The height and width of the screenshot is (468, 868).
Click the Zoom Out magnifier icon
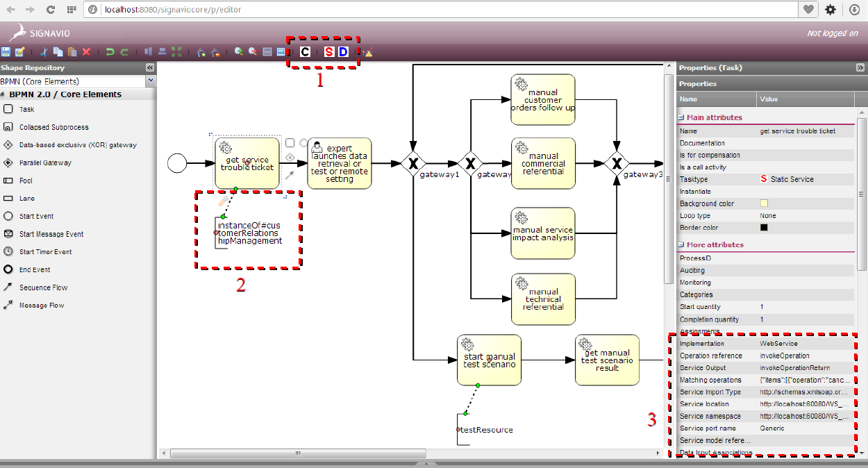click(x=253, y=52)
